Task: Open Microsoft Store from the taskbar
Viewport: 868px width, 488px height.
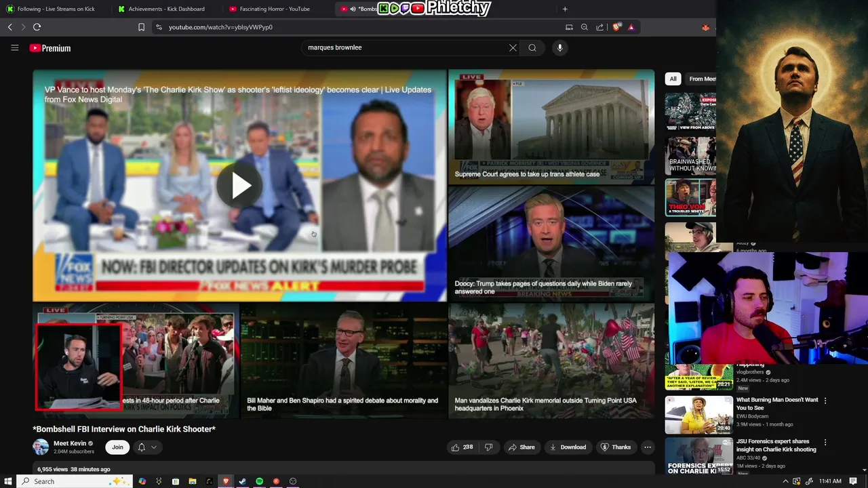Action: tap(176, 481)
